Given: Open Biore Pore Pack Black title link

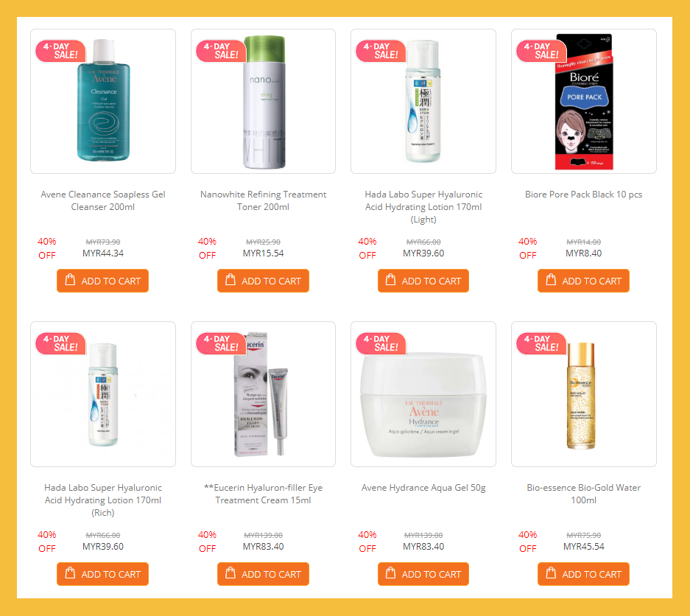Looking at the screenshot, I should (583, 195).
